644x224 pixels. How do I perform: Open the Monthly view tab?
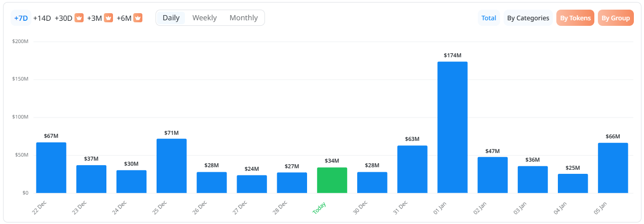pyautogui.click(x=243, y=18)
